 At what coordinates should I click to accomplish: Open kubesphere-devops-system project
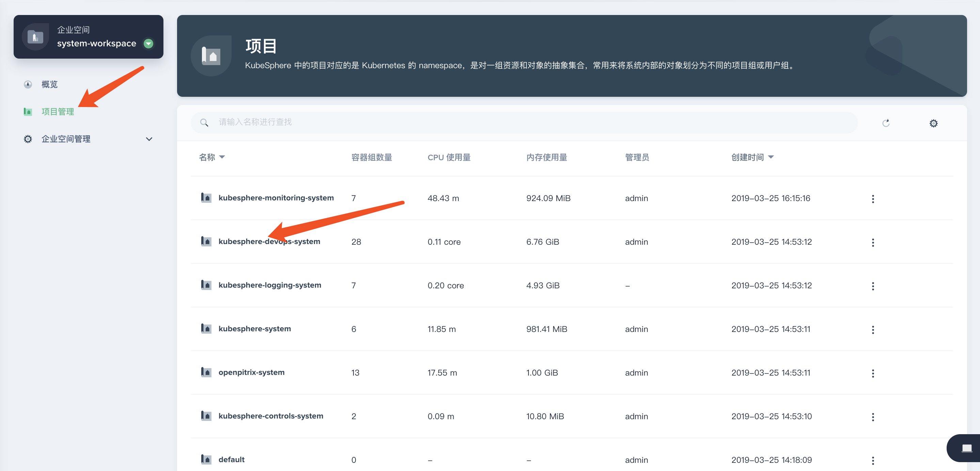tap(269, 241)
